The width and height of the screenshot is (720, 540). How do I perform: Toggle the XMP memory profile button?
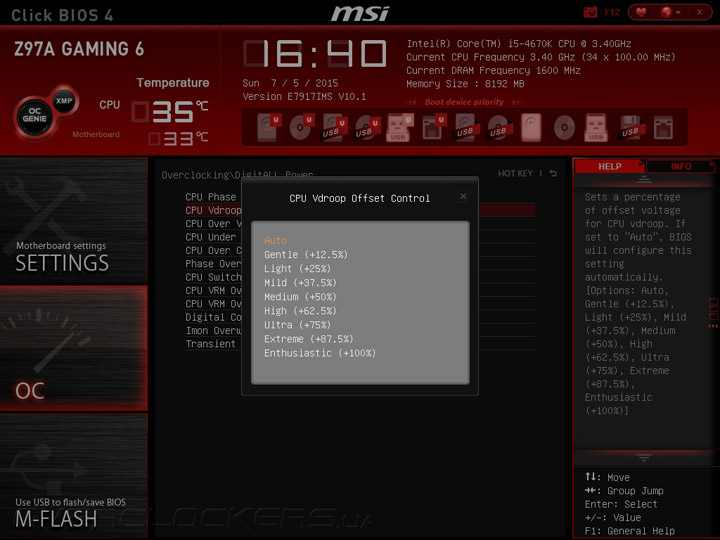pos(64,101)
